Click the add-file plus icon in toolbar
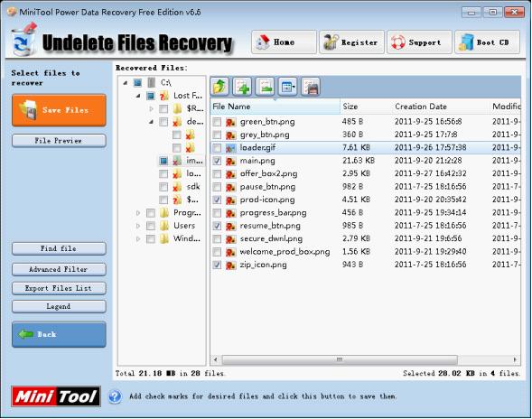 [242, 87]
